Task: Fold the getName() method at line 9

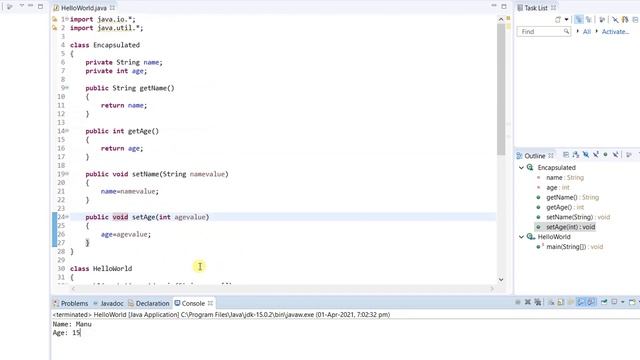Action: click(x=67, y=88)
